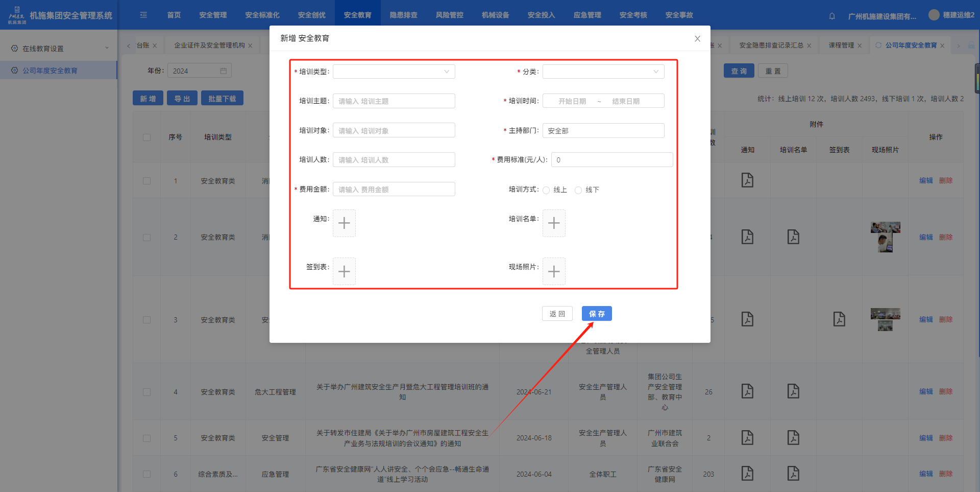Upload a file in 签到表 plus box
This screenshot has width=980, height=492.
[x=344, y=271]
